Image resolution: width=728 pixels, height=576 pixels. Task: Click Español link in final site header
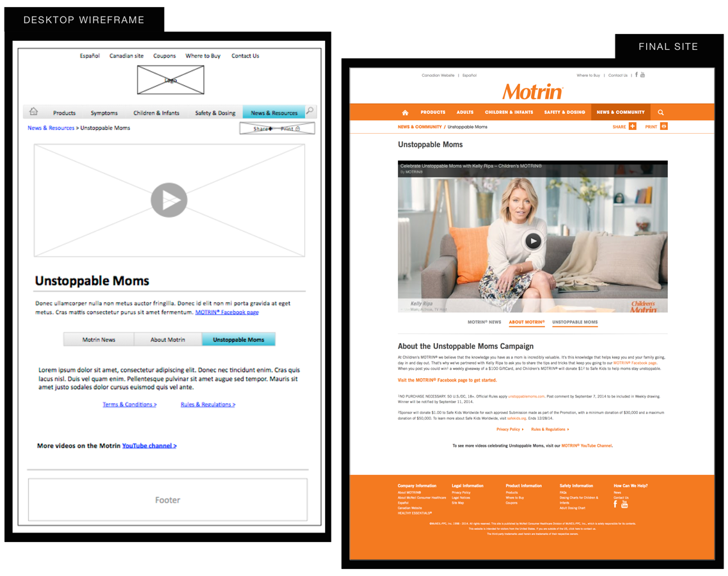[470, 76]
